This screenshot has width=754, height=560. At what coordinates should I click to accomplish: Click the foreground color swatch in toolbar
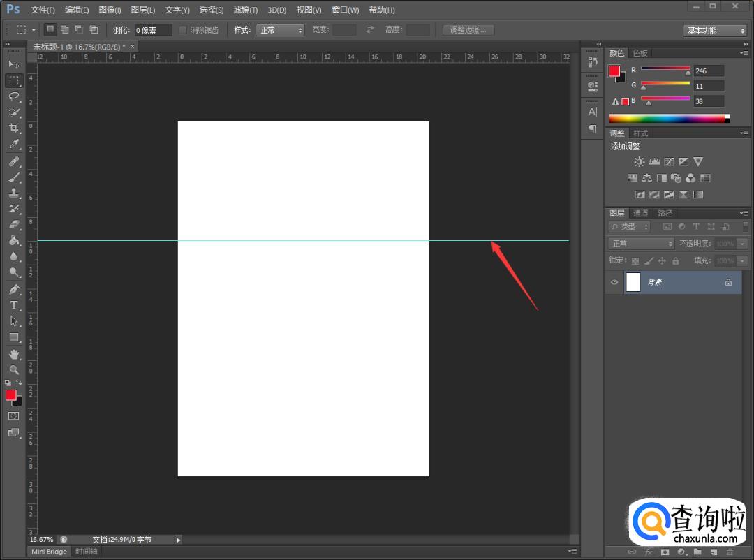[x=11, y=395]
